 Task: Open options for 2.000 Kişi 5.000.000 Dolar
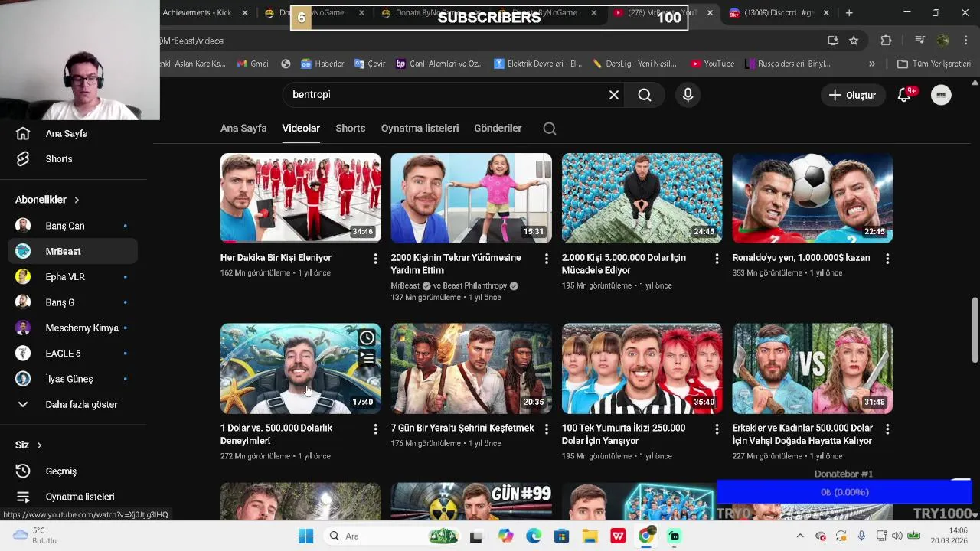click(x=717, y=259)
